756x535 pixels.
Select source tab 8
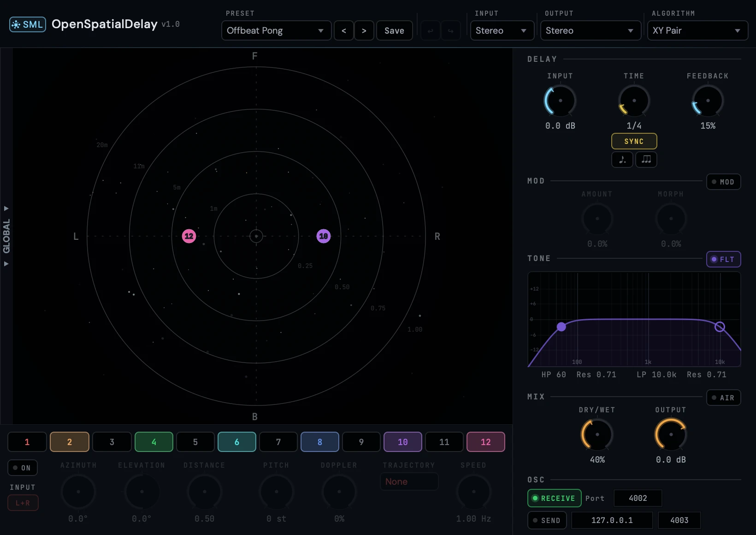pyautogui.click(x=320, y=442)
